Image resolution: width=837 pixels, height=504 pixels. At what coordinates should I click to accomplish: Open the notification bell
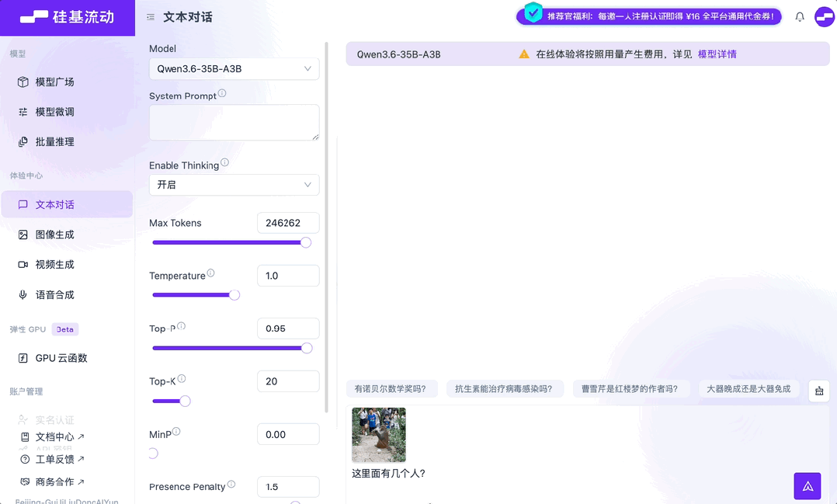point(800,17)
